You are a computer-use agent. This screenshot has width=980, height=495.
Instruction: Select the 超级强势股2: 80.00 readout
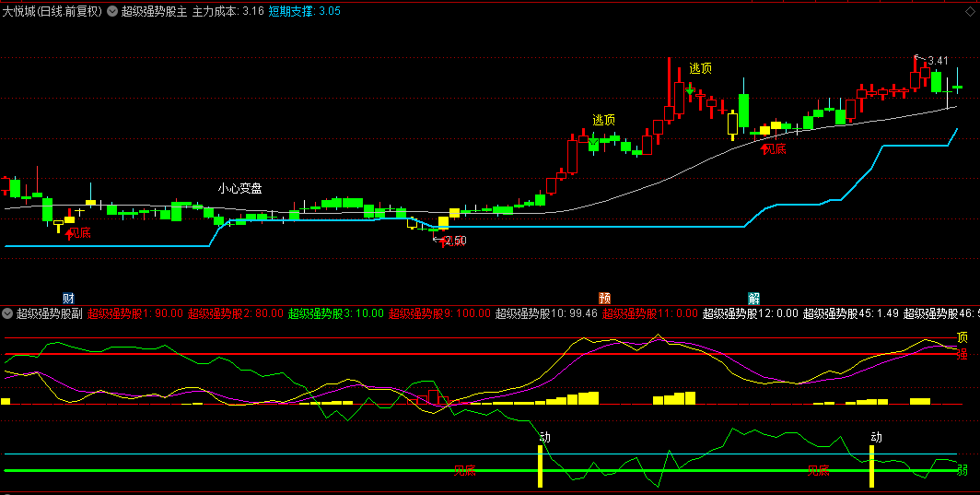tap(236, 313)
